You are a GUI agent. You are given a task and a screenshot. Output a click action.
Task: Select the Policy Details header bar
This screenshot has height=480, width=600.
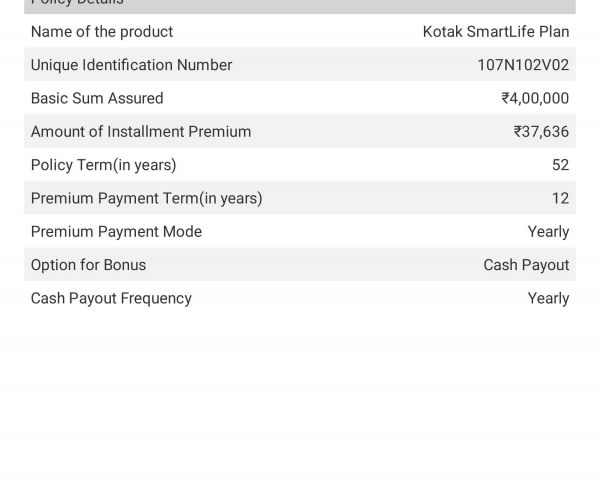pyautogui.click(x=300, y=7)
